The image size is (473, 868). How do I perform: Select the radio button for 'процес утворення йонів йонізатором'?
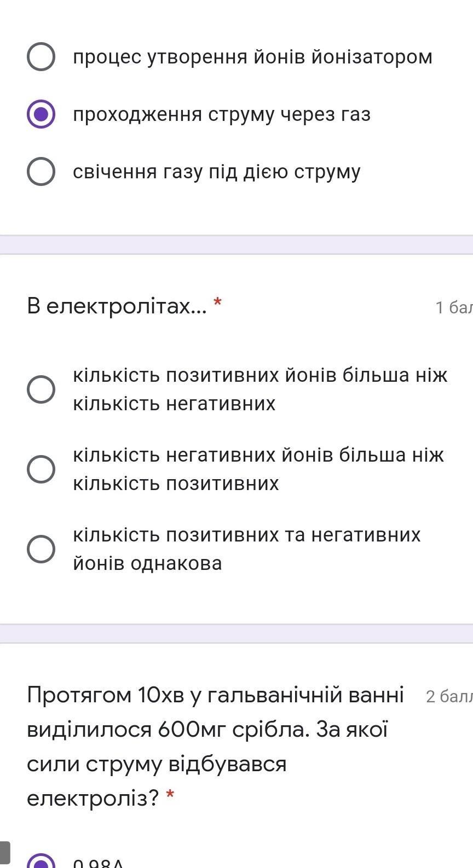point(41,57)
